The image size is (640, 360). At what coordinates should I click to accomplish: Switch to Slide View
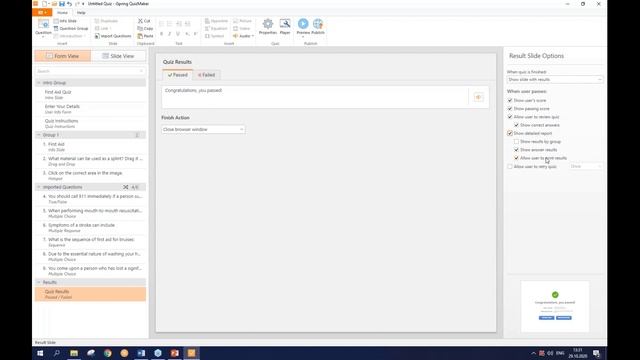click(x=118, y=56)
